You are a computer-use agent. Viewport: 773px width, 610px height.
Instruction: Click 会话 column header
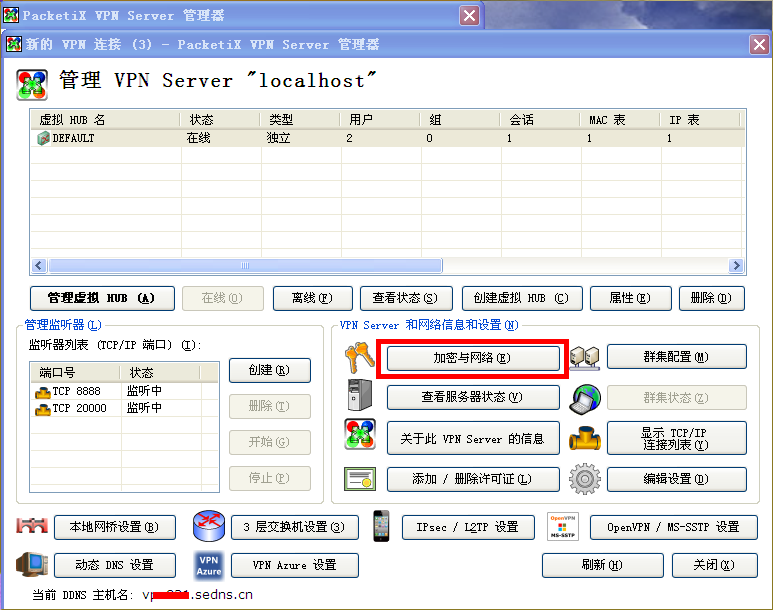(540, 120)
